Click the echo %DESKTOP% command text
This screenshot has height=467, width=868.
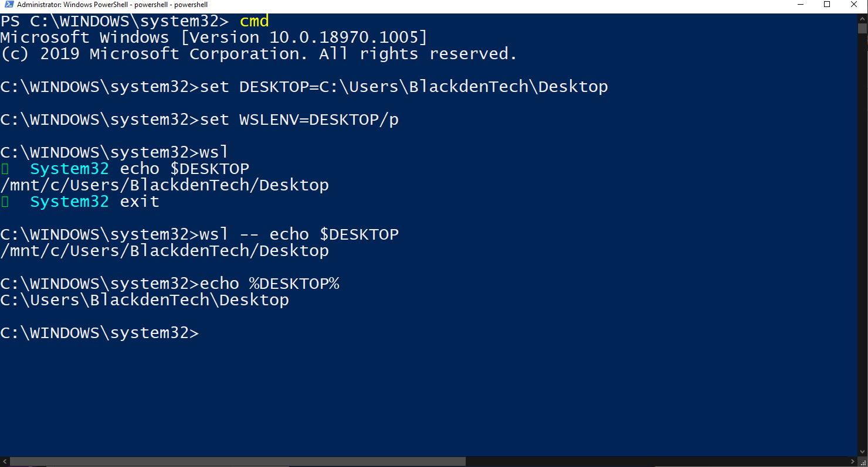pyautogui.click(x=269, y=284)
